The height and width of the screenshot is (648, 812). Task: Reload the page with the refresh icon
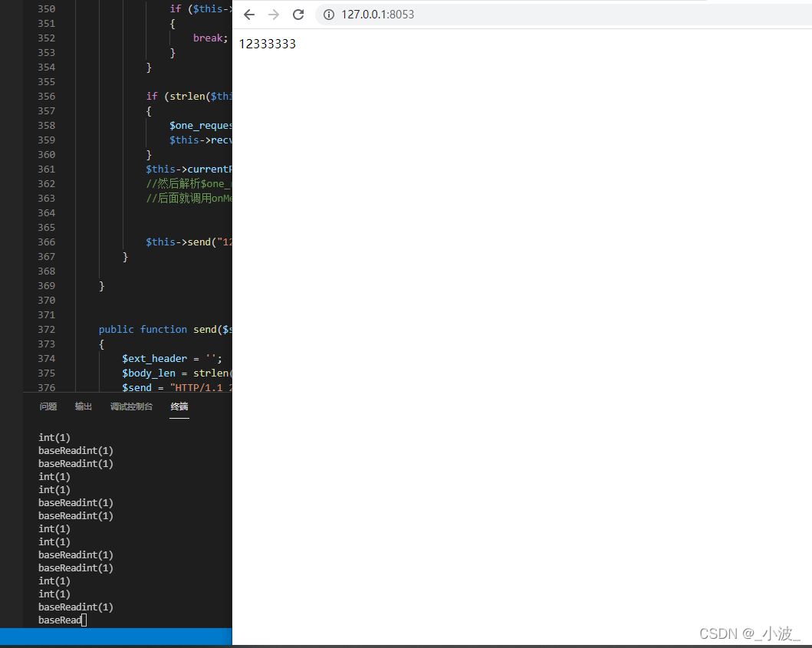coord(298,14)
